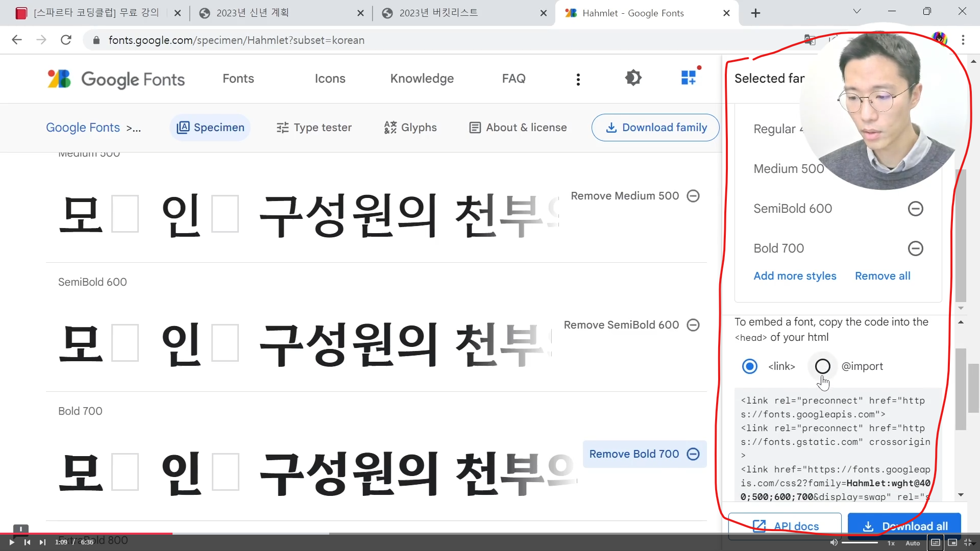The width and height of the screenshot is (980, 551).
Task: Click the translate page icon in the address bar
Action: pos(810,40)
